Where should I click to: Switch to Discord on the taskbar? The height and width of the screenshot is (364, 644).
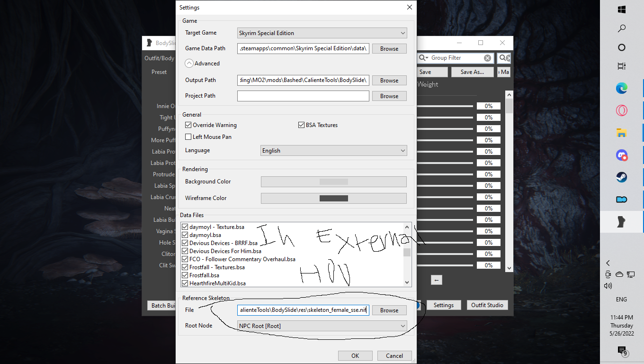[x=622, y=155]
